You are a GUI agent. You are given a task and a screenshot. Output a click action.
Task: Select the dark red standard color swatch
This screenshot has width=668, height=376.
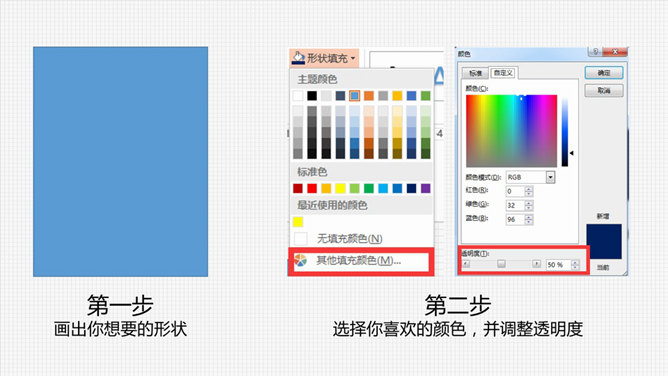click(x=298, y=188)
